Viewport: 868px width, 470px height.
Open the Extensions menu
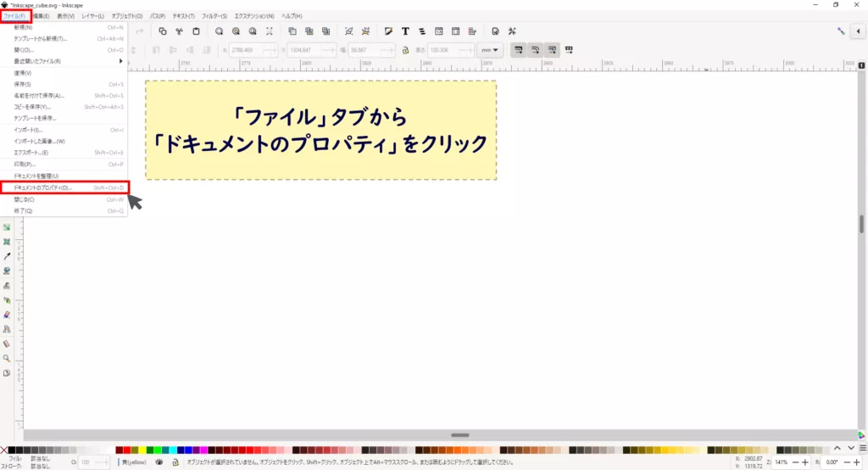254,16
